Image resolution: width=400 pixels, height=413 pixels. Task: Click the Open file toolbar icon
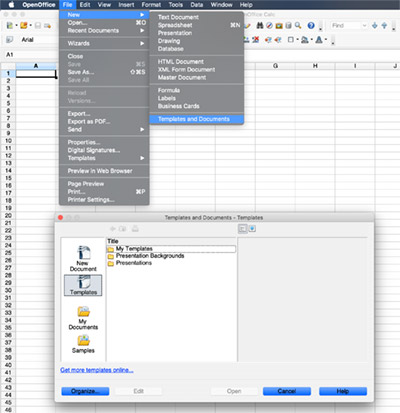pos(23,25)
